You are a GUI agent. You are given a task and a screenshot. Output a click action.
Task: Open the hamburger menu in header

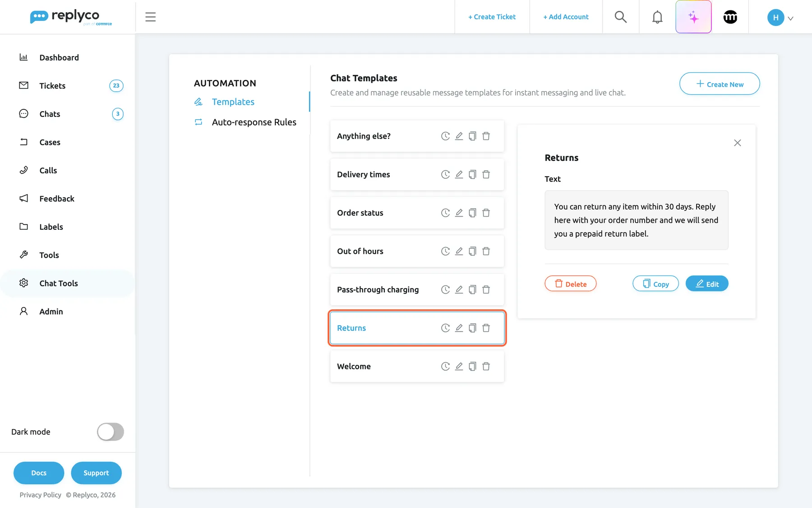coord(150,17)
